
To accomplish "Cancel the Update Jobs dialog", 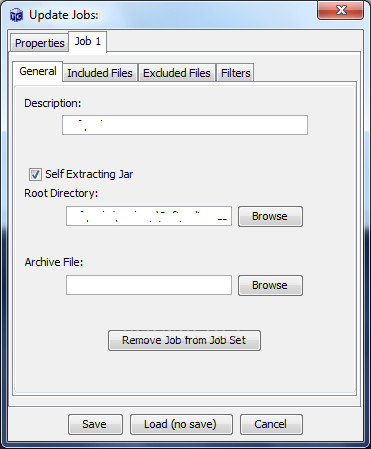I will (x=271, y=424).
